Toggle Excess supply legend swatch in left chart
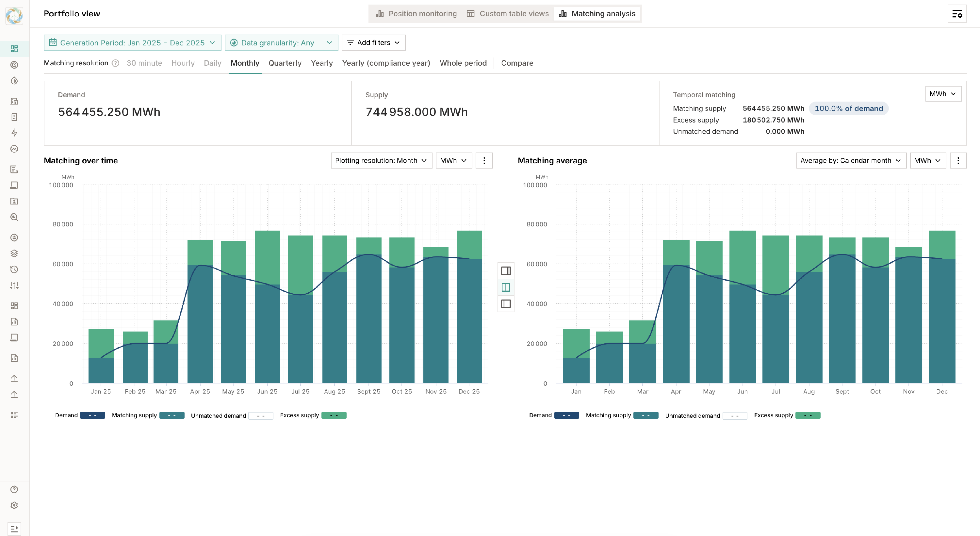Image resolution: width=980 pixels, height=536 pixels. pyautogui.click(x=334, y=415)
